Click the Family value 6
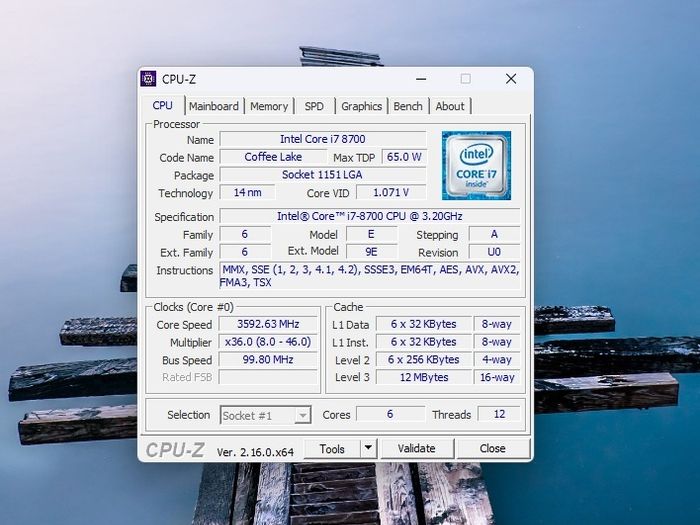700x525 pixels. [x=245, y=234]
